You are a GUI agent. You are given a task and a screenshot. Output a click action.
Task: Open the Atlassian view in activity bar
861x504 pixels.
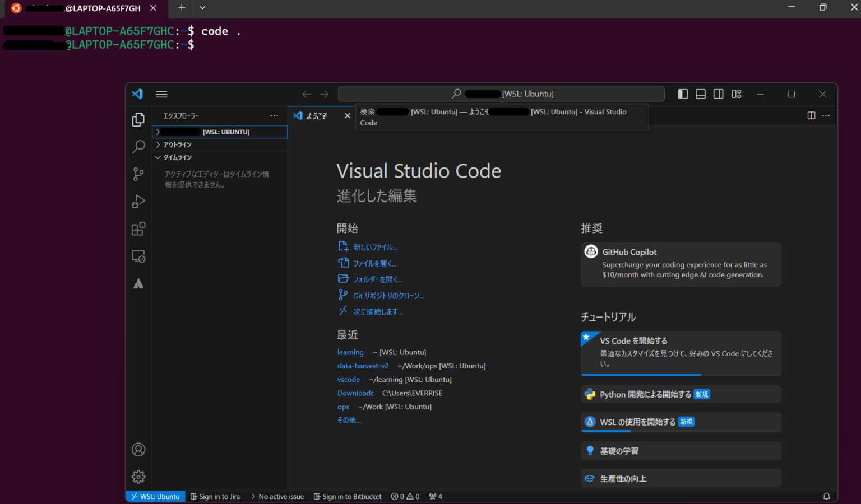pyautogui.click(x=138, y=284)
